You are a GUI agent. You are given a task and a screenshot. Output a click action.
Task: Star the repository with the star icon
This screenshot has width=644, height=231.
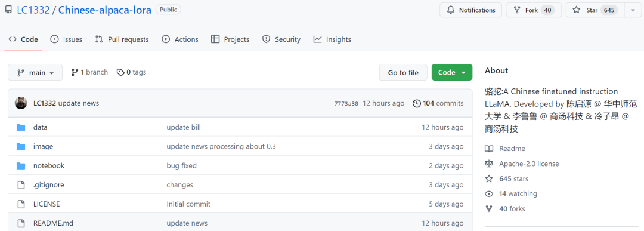point(576,10)
